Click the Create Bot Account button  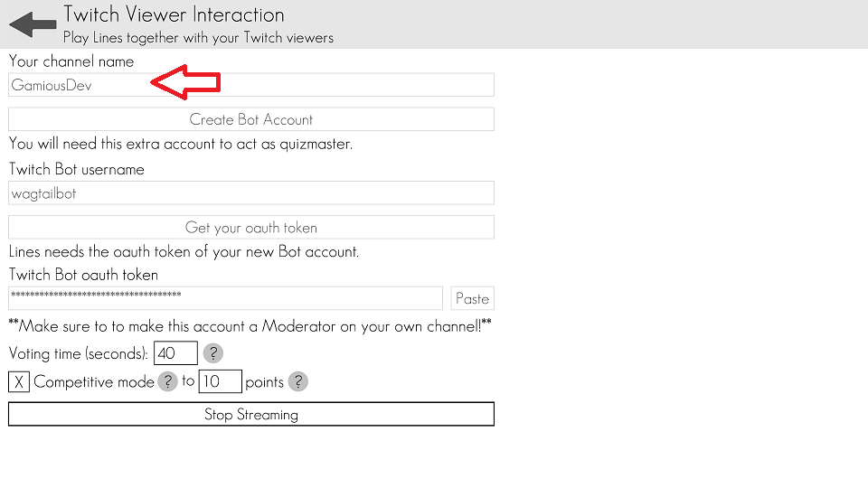pos(251,119)
